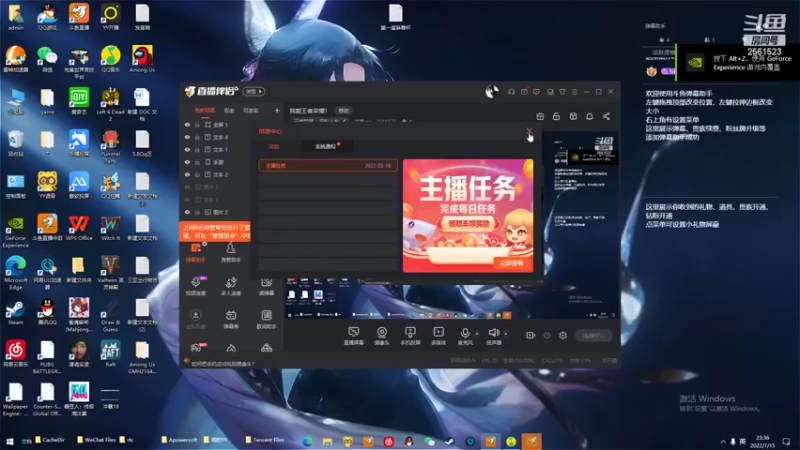Close the 消息中心 dialog
800x450 pixels.
529,131
